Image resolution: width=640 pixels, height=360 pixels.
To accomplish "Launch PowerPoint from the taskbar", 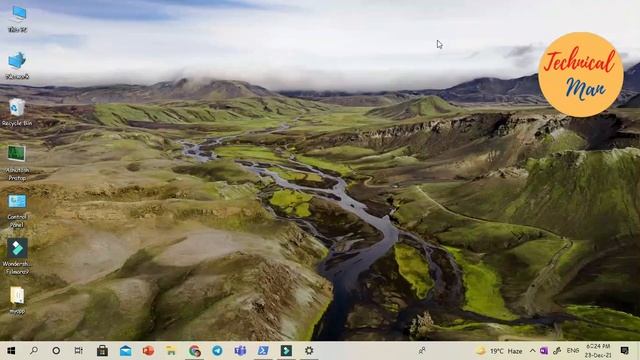I will (x=148, y=351).
